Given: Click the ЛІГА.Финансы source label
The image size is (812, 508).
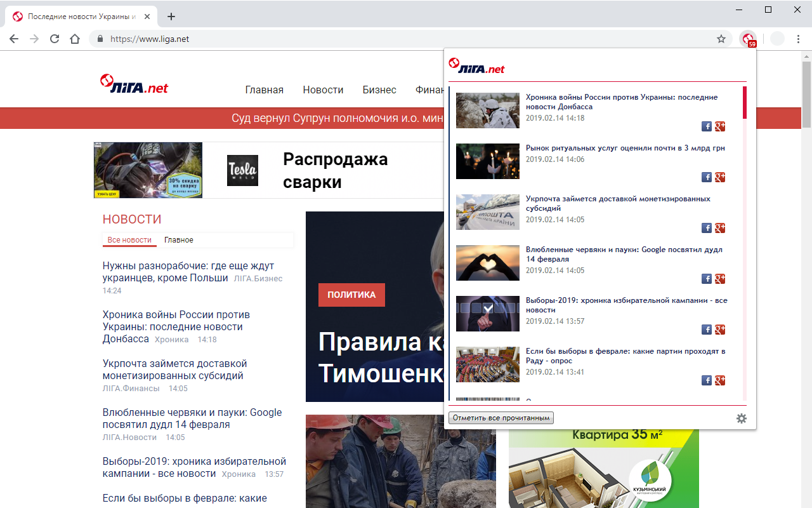Looking at the screenshot, I should tap(131, 388).
